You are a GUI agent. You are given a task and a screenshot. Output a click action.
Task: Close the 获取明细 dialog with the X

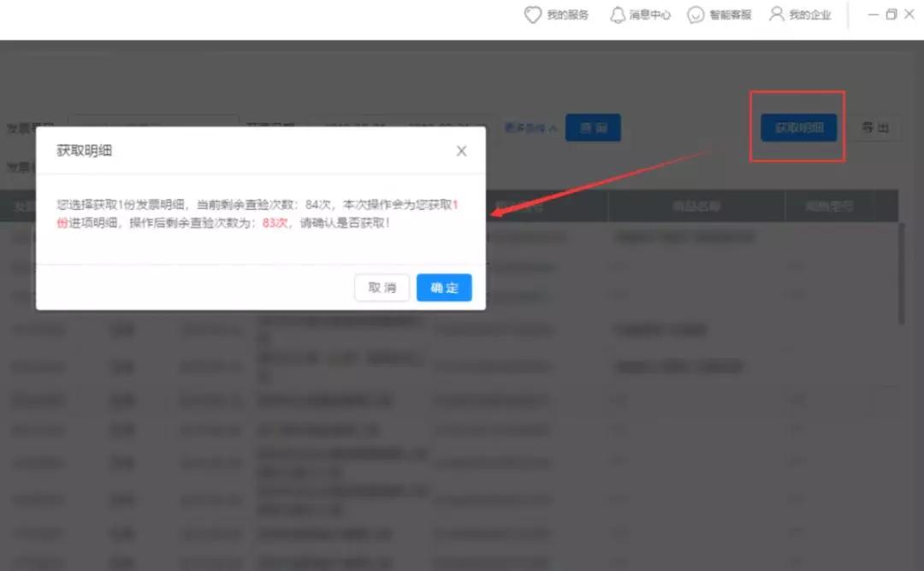click(461, 151)
